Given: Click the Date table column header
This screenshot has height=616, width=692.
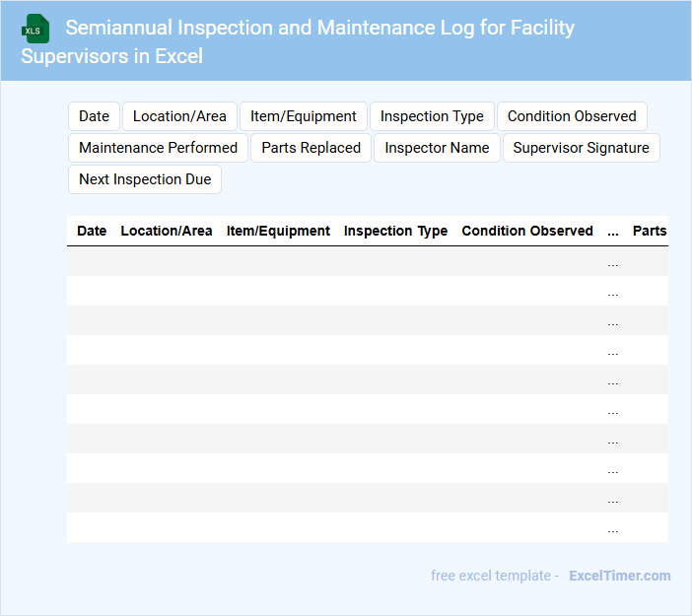Looking at the screenshot, I should [92, 231].
